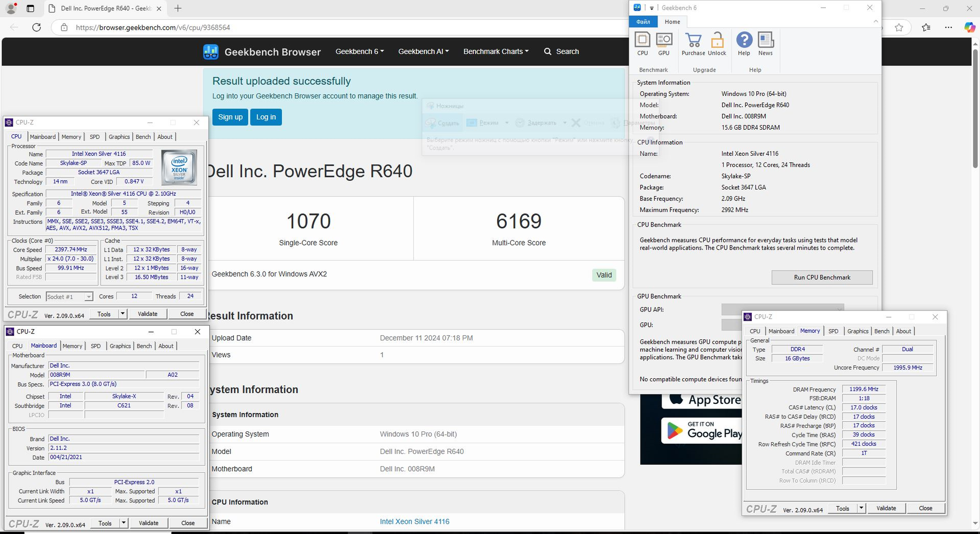Open the Geekbench 6 navigation dropdown

tap(359, 52)
